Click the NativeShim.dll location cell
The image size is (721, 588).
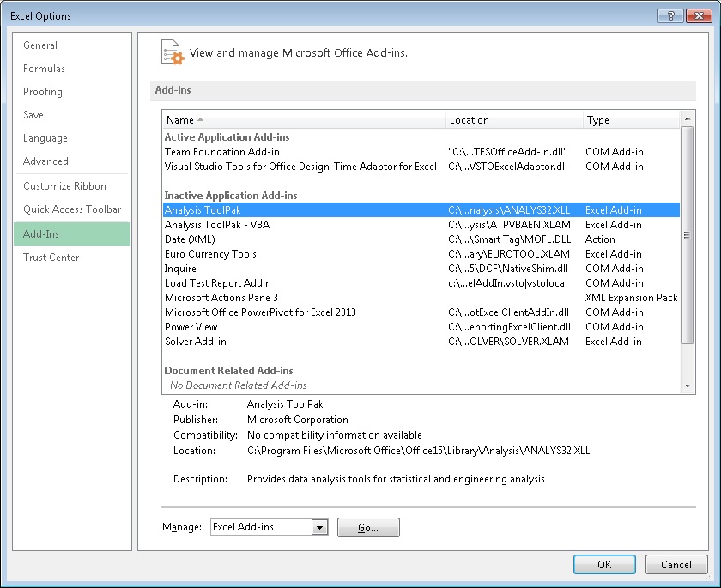click(508, 269)
